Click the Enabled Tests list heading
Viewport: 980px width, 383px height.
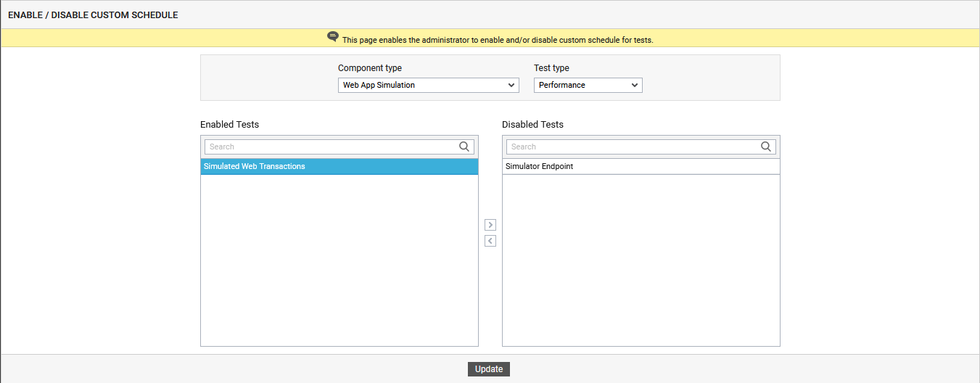point(229,125)
